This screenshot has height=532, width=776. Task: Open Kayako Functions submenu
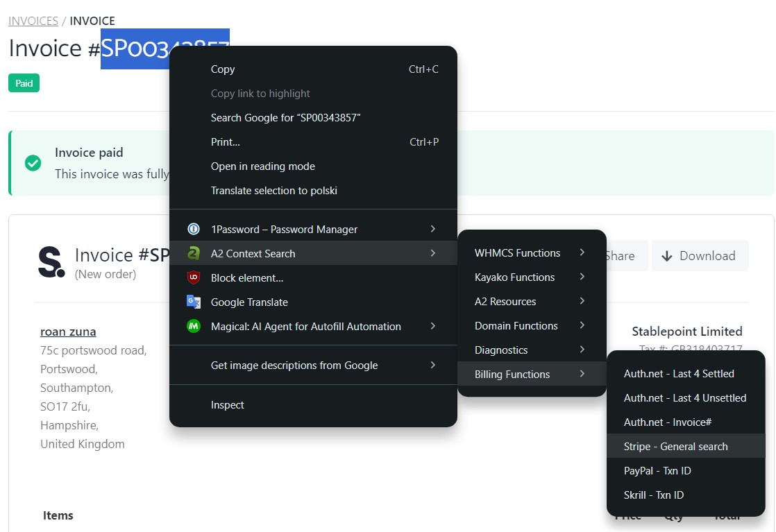(x=532, y=277)
